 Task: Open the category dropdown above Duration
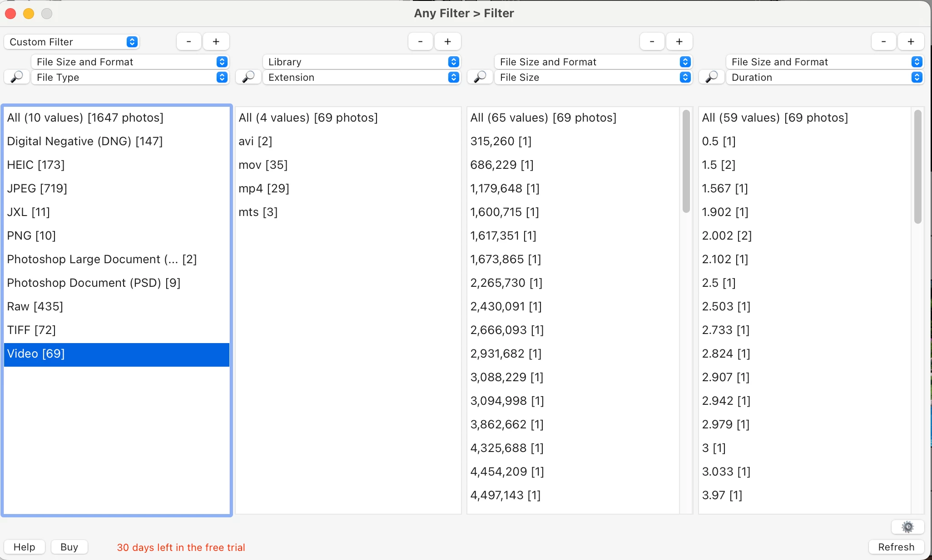point(825,62)
